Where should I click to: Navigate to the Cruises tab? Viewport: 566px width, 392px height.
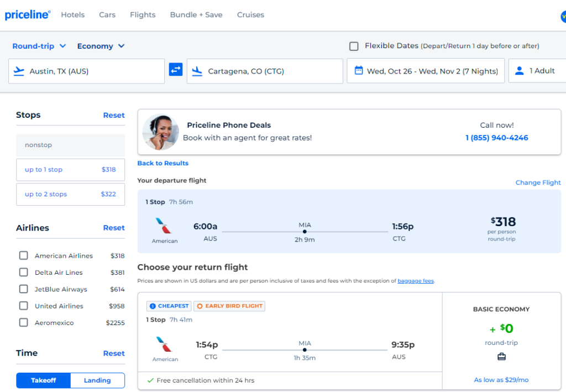click(x=250, y=15)
